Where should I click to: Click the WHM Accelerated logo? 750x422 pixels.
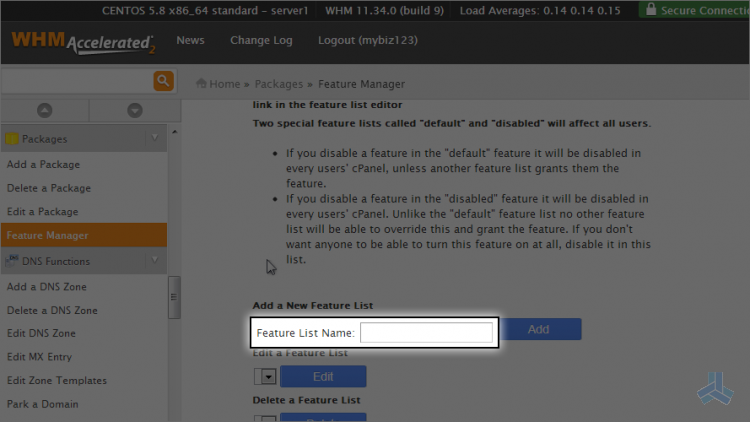click(84, 43)
